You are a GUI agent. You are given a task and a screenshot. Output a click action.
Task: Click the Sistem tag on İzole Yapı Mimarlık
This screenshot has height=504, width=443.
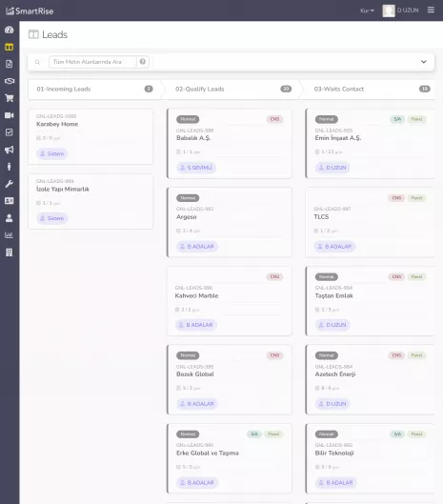point(52,218)
